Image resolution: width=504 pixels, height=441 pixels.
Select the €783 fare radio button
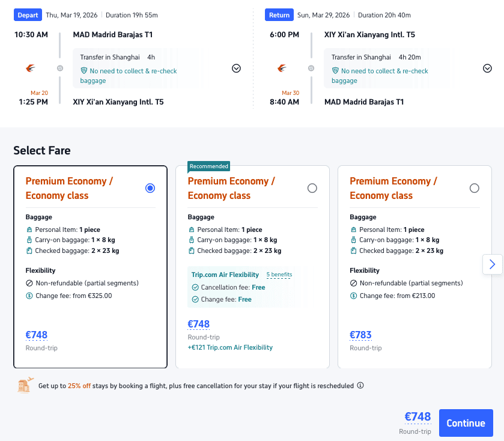[x=474, y=188]
